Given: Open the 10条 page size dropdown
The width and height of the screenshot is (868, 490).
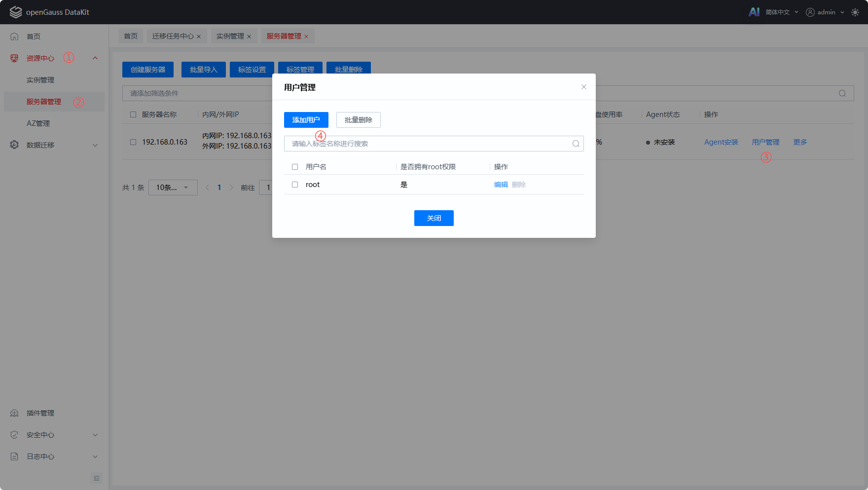Looking at the screenshot, I should 173,188.
